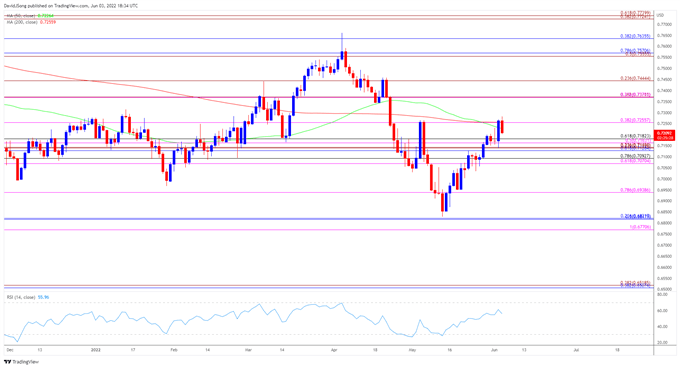Click the 20.00 RSI scale value
680x368 pixels.
(x=662, y=342)
